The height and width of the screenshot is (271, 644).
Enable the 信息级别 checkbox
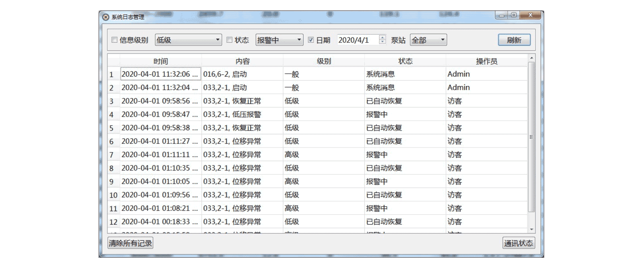click(x=114, y=40)
